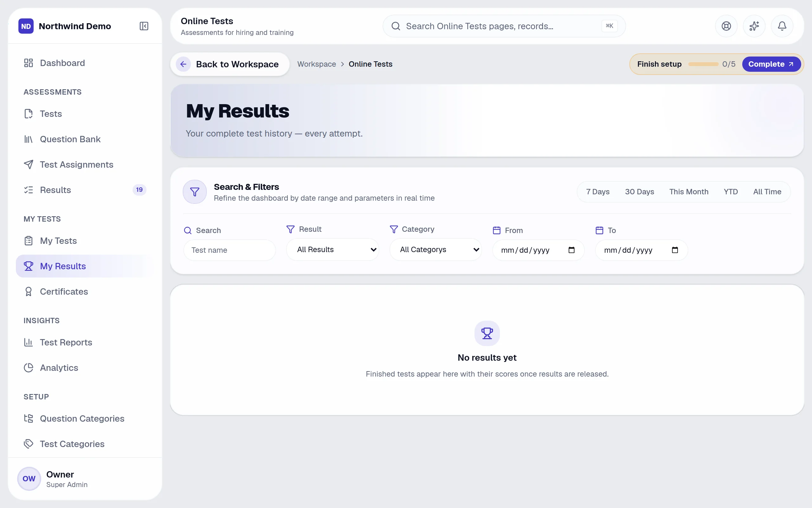
Task: Select the 7 Days range
Action: tap(598, 192)
